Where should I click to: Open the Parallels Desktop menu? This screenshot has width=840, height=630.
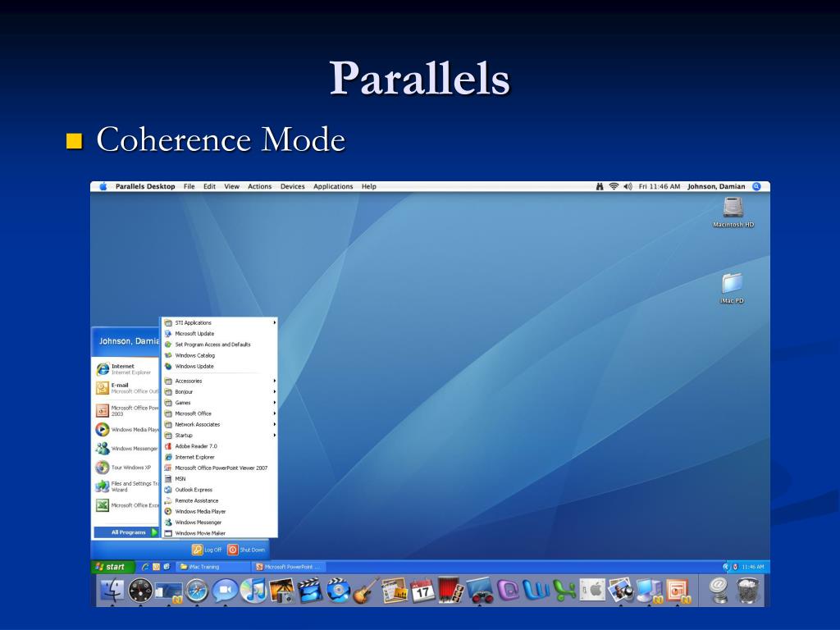pos(145,186)
